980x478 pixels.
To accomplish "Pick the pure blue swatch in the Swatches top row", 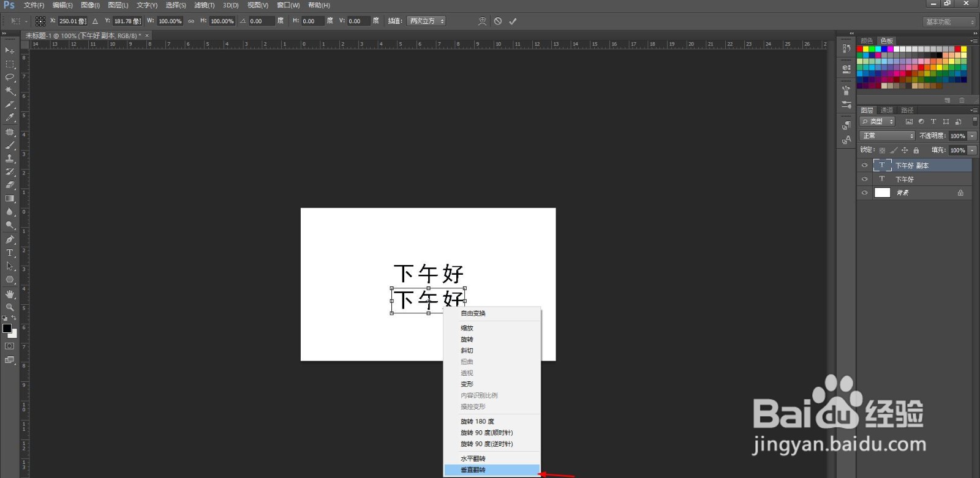I will [x=884, y=49].
